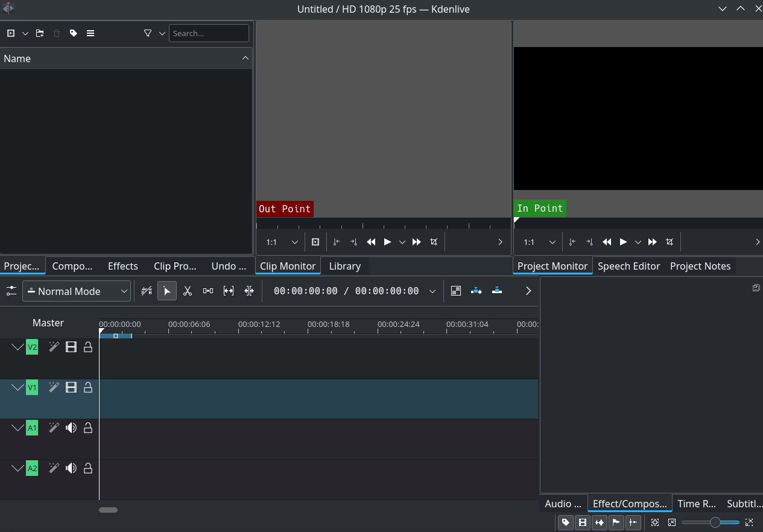Collapse track A1 chevron

click(17, 428)
